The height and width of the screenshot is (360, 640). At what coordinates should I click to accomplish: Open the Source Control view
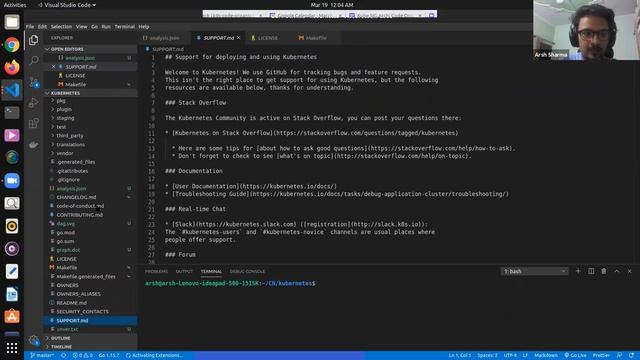click(x=33, y=82)
